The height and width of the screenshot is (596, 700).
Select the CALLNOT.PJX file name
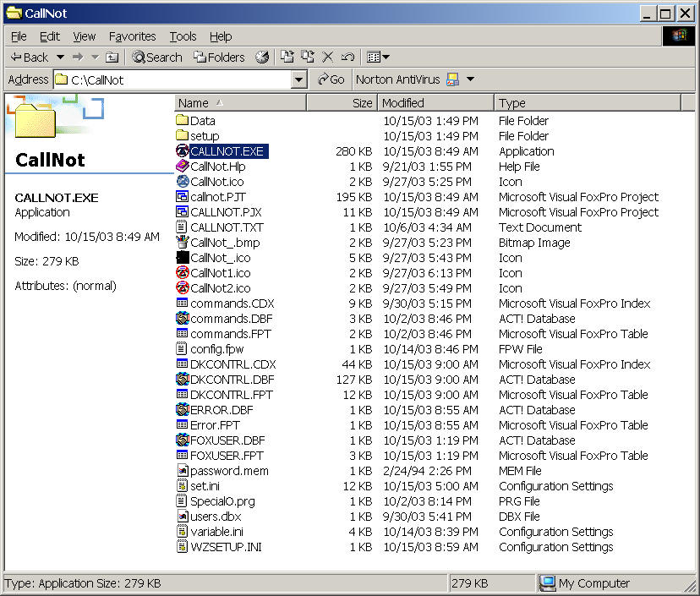point(226,212)
